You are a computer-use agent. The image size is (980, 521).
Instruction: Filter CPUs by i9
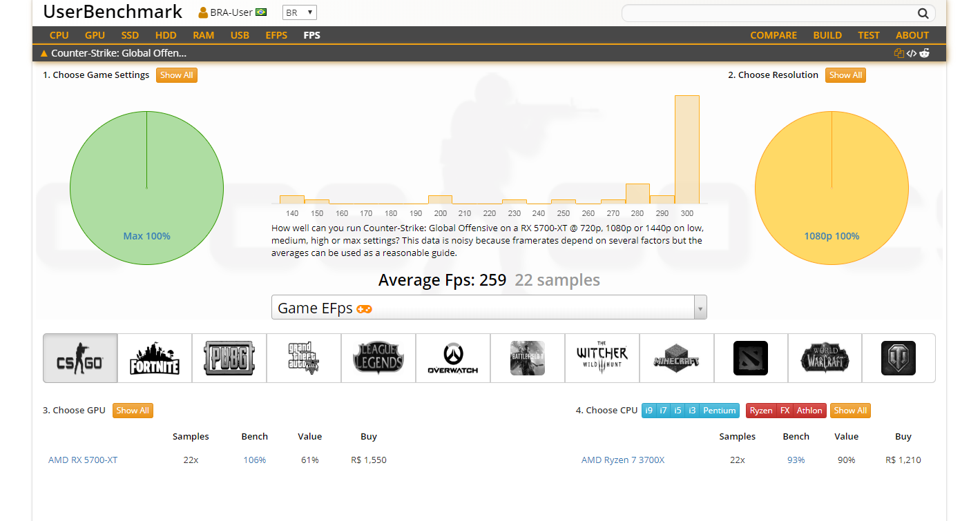tap(648, 411)
